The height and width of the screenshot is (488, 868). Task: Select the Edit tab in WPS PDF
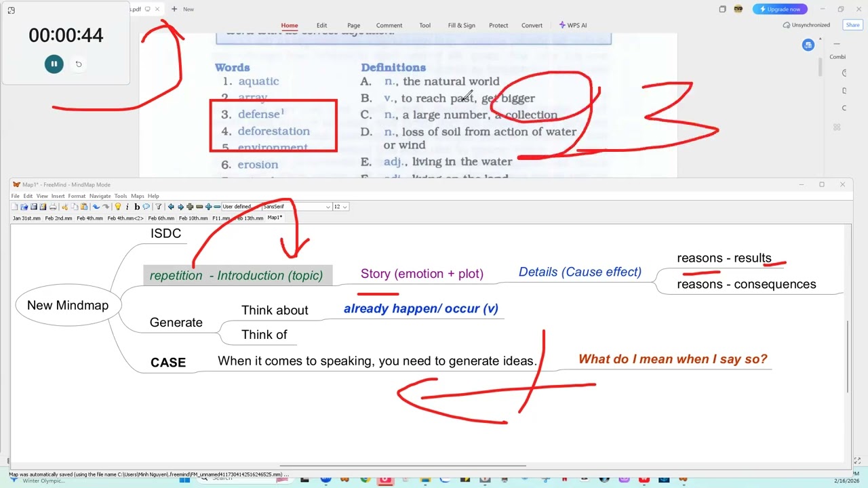pos(321,25)
